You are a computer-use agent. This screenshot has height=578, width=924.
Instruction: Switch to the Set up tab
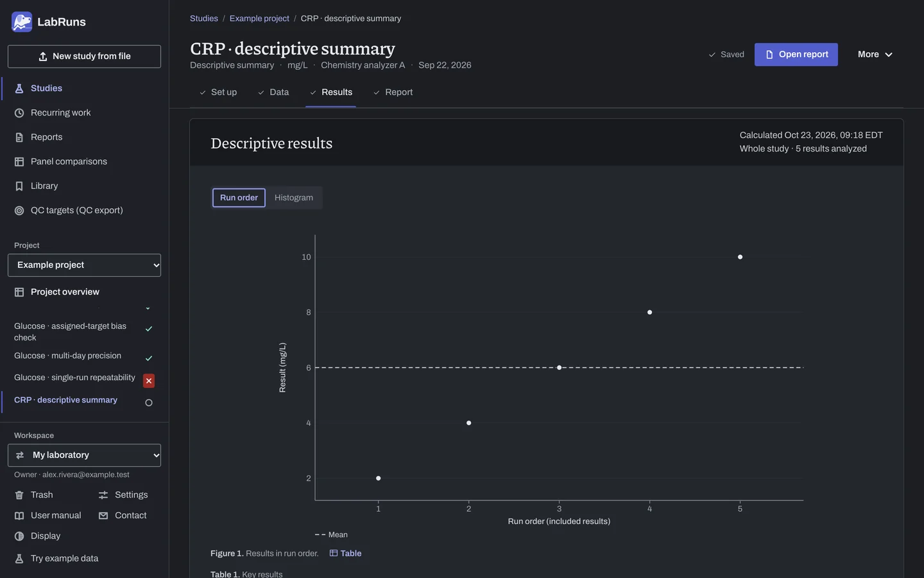click(x=218, y=92)
